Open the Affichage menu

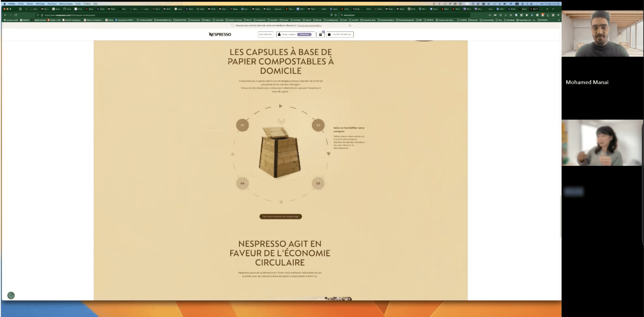click(x=40, y=4)
